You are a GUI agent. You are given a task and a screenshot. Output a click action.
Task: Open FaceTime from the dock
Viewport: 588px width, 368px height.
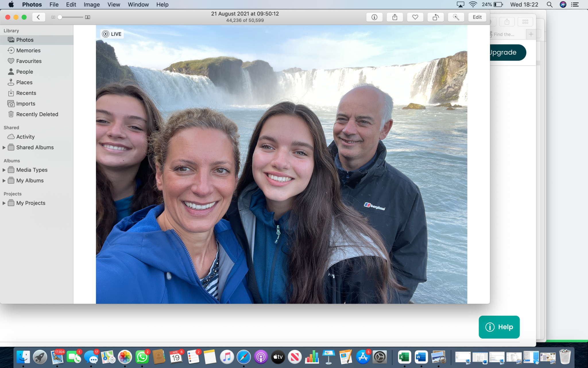(74, 357)
